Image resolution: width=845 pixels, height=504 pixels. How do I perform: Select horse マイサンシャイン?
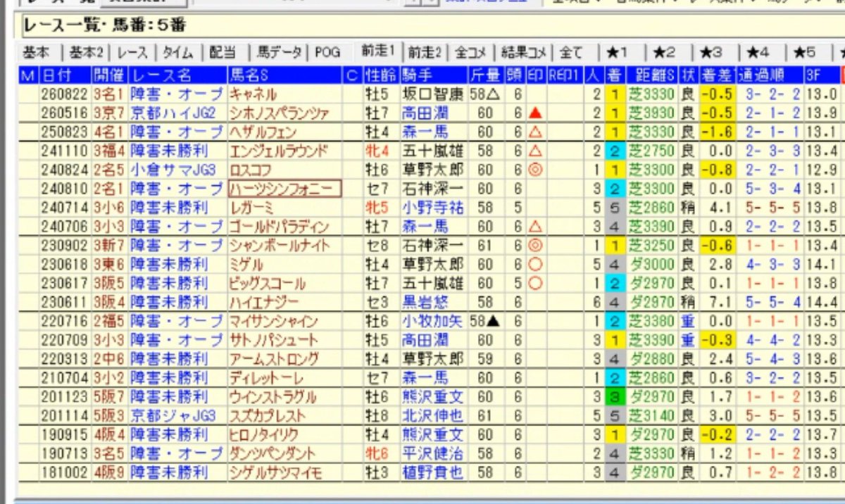click(x=274, y=322)
